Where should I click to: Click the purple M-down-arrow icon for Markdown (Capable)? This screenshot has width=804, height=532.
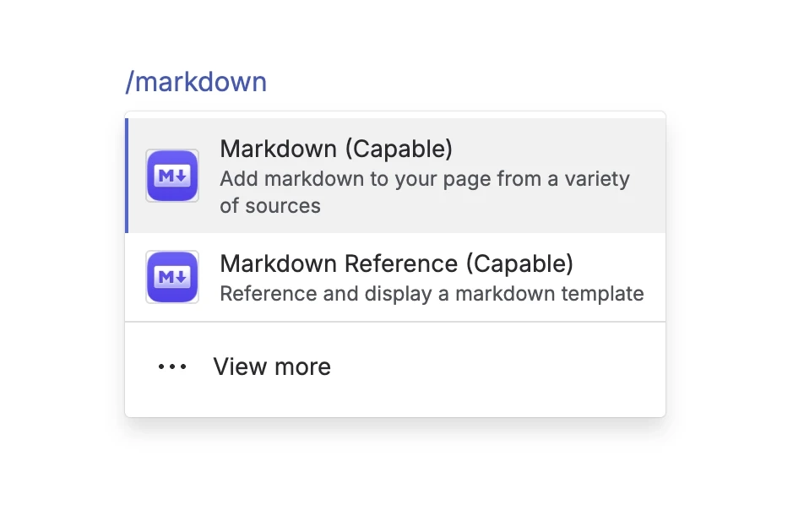tap(171, 175)
